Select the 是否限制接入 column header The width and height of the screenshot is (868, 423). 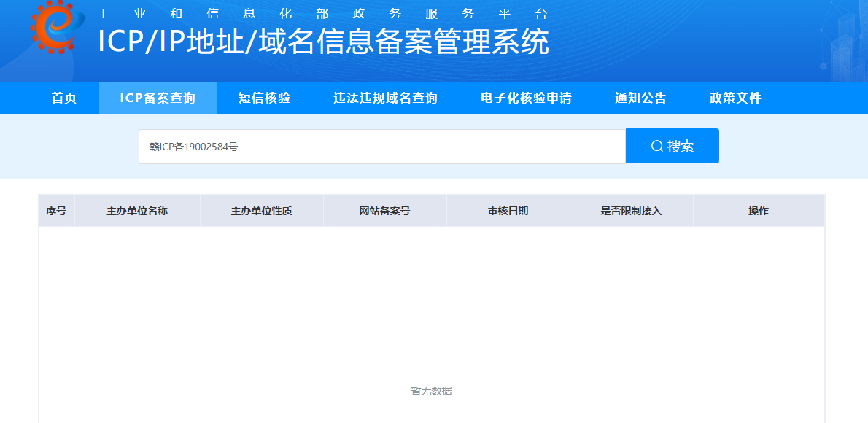pos(631,211)
